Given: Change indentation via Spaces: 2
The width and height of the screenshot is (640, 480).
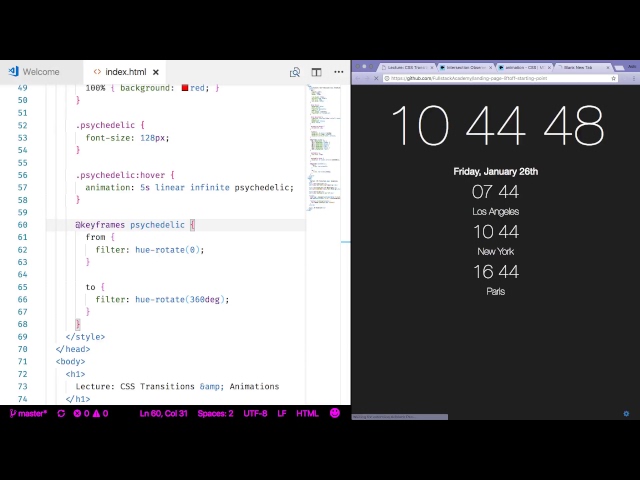Looking at the screenshot, I should pyautogui.click(x=215, y=413).
